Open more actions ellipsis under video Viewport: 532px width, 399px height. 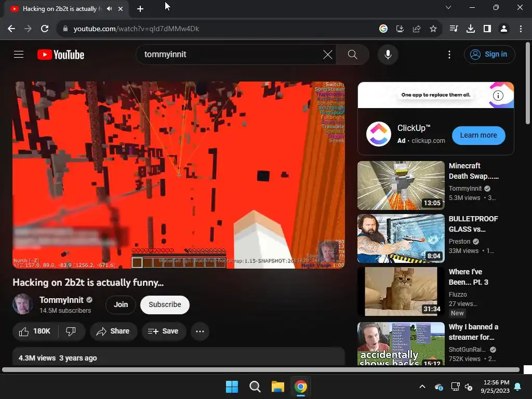click(x=200, y=331)
